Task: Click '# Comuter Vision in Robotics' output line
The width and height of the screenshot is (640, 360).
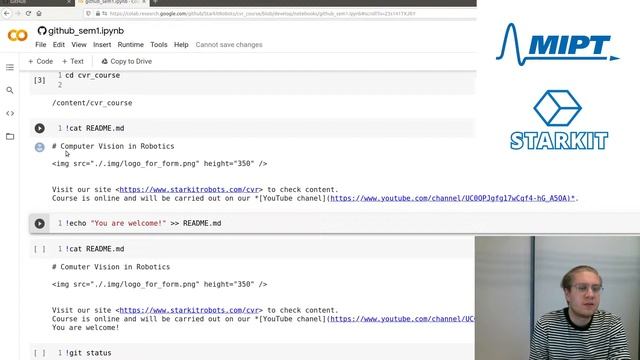Action: (111, 267)
